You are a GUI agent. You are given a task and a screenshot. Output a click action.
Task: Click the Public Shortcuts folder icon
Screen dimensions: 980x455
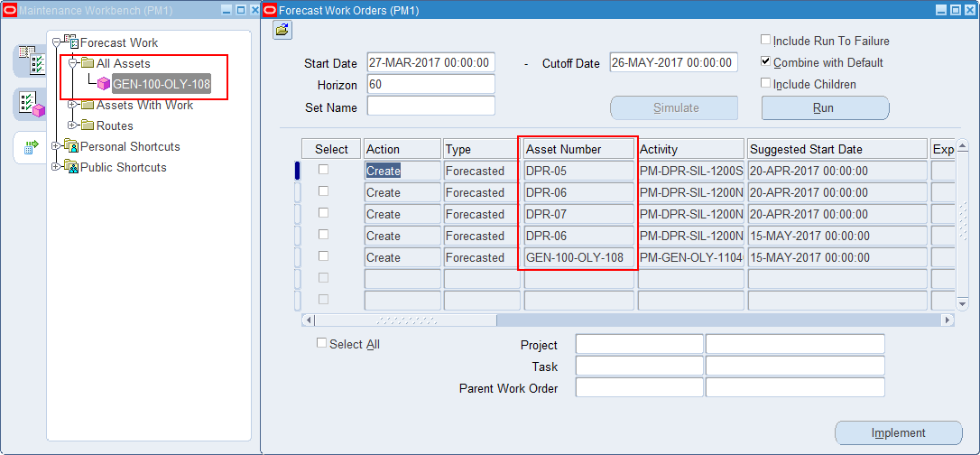(70, 167)
